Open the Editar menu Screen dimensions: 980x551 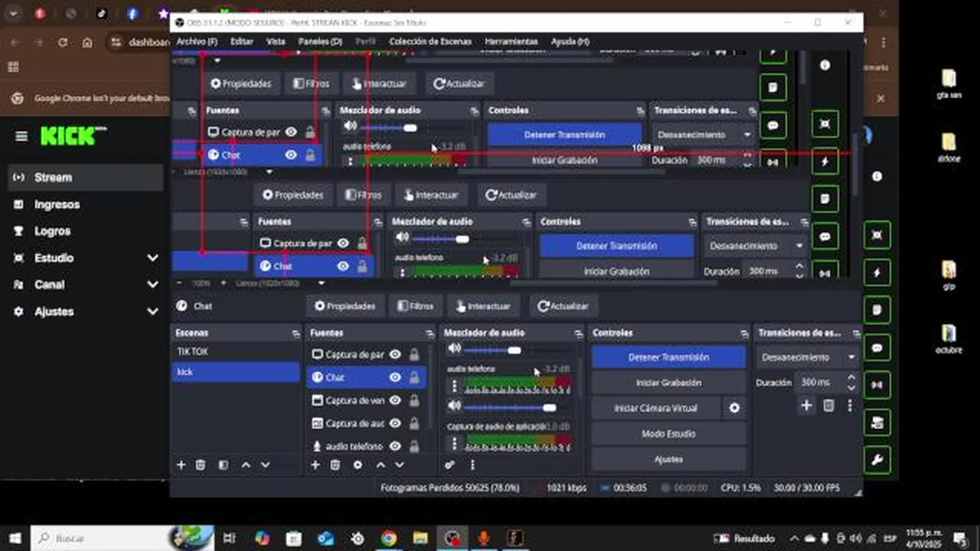point(242,41)
